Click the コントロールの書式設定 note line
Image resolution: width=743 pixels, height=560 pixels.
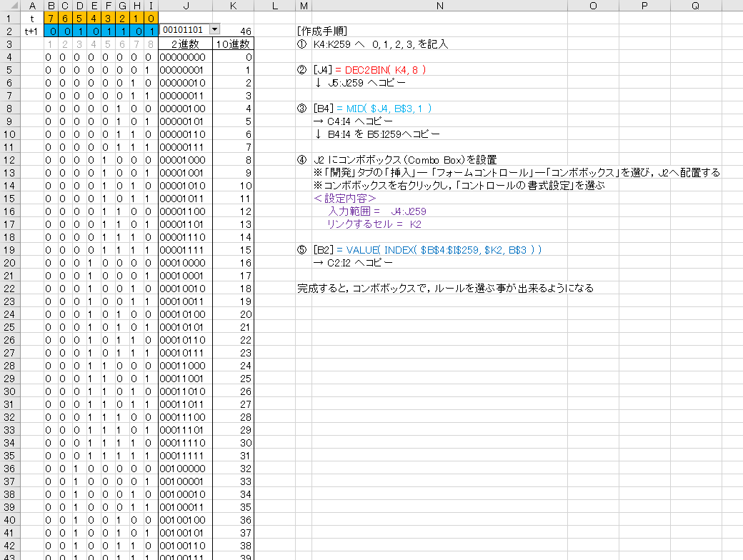[x=459, y=186]
